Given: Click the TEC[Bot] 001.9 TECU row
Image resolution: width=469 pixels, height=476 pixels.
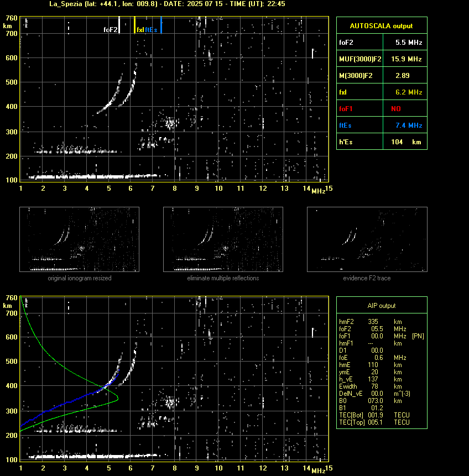Looking at the screenshot, I should (374, 415).
